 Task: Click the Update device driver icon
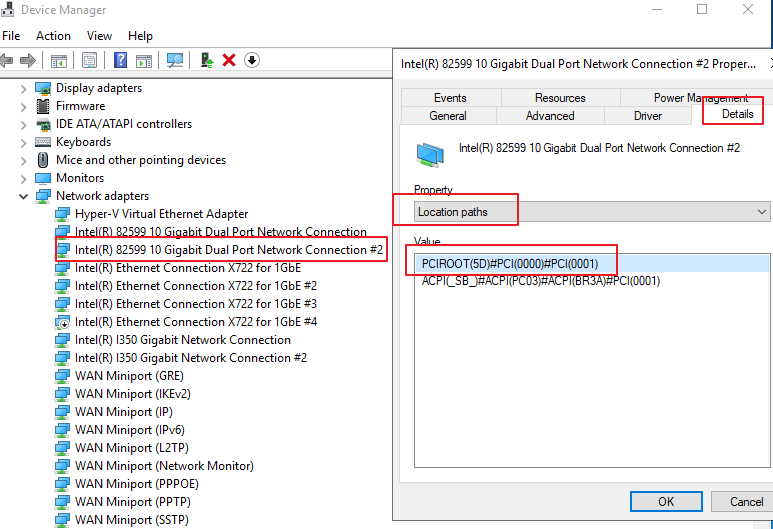click(207, 60)
